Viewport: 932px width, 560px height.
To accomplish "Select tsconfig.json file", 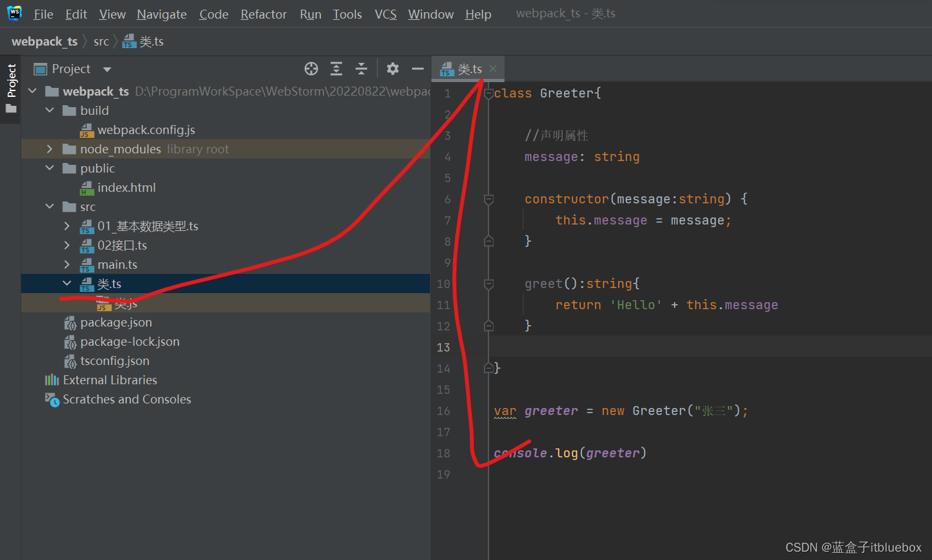I will coord(115,361).
